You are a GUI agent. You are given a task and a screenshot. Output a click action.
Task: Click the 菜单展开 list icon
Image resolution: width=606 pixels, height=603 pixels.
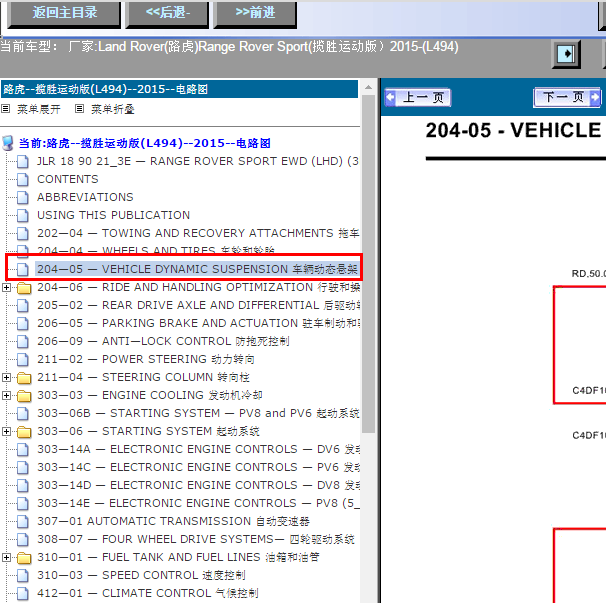(x=5, y=109)
